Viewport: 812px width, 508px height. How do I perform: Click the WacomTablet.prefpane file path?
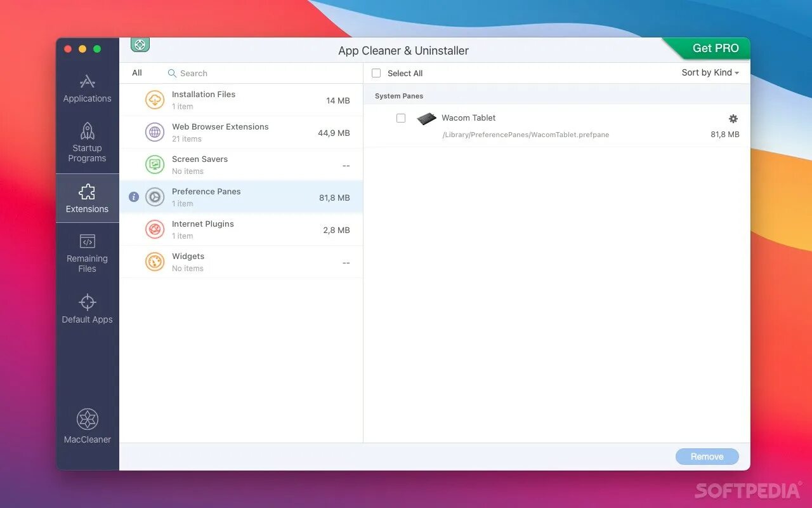pyautogui.click(x=526, y=135)
